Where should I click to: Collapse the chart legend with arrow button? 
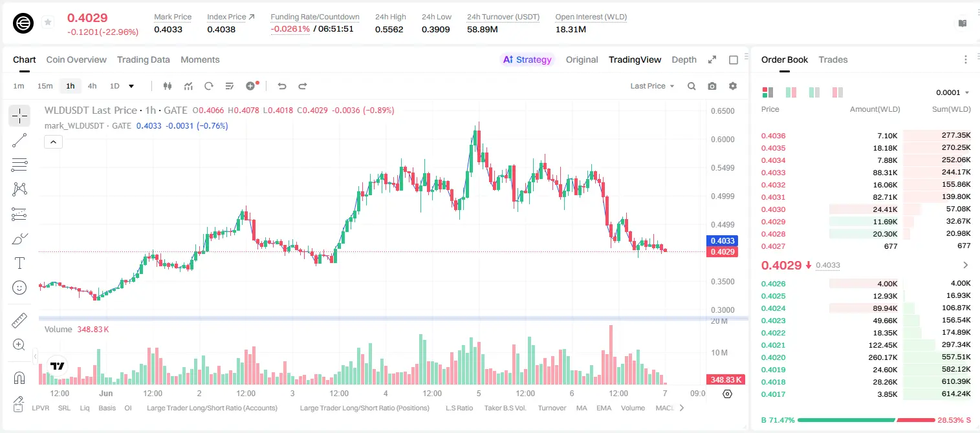pos(53,142)
